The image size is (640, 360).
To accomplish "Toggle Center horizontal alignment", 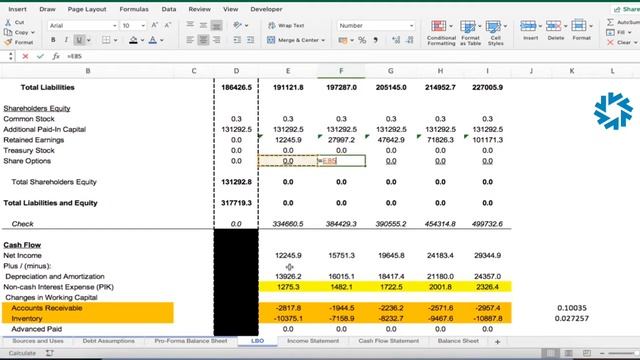I will pos(203,40).
